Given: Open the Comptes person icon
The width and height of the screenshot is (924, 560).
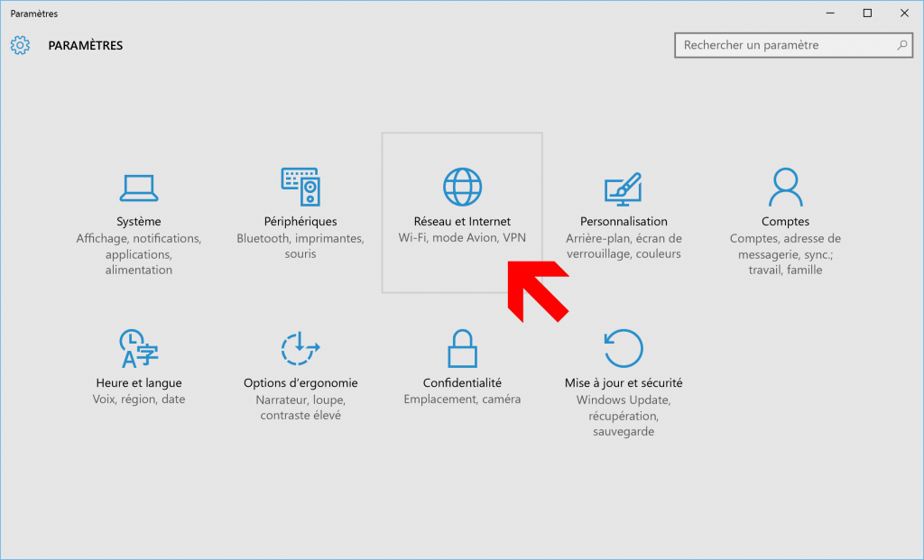Looking at the screenshot, I should coord(786,187).
